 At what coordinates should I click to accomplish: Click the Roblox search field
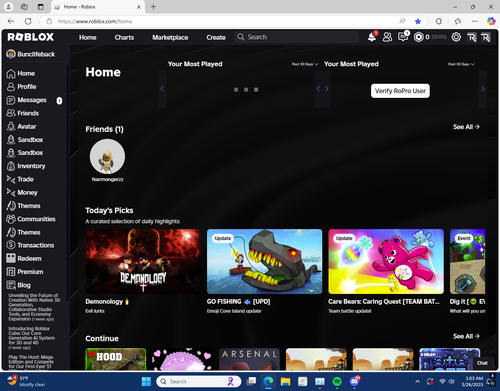tap(297, 37)
